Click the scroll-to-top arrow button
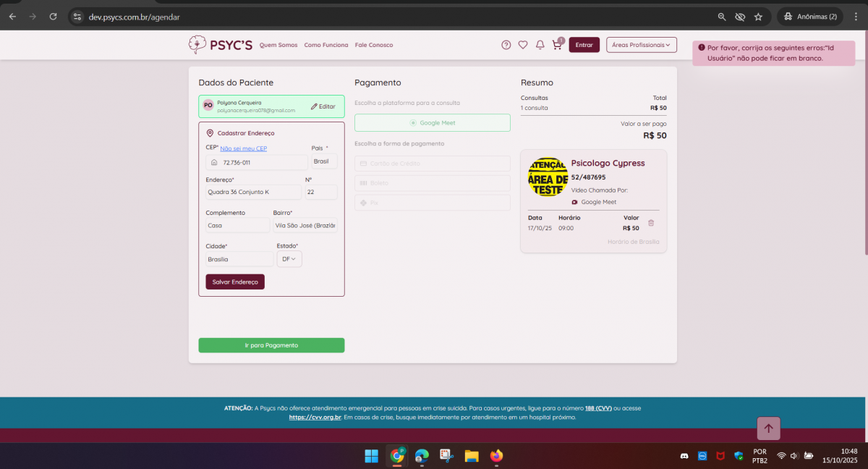The image size is (868, 469). [768, 428]
